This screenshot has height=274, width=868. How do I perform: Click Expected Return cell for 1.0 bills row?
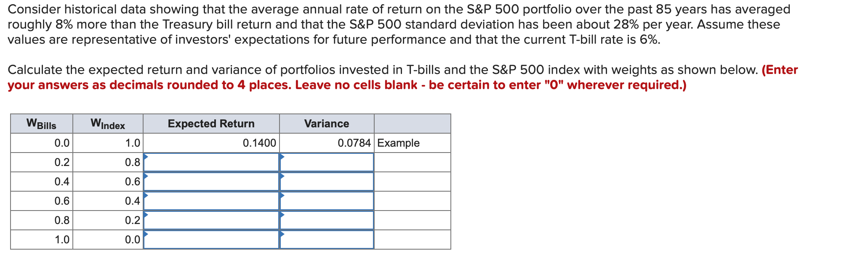tap(211, 240)
